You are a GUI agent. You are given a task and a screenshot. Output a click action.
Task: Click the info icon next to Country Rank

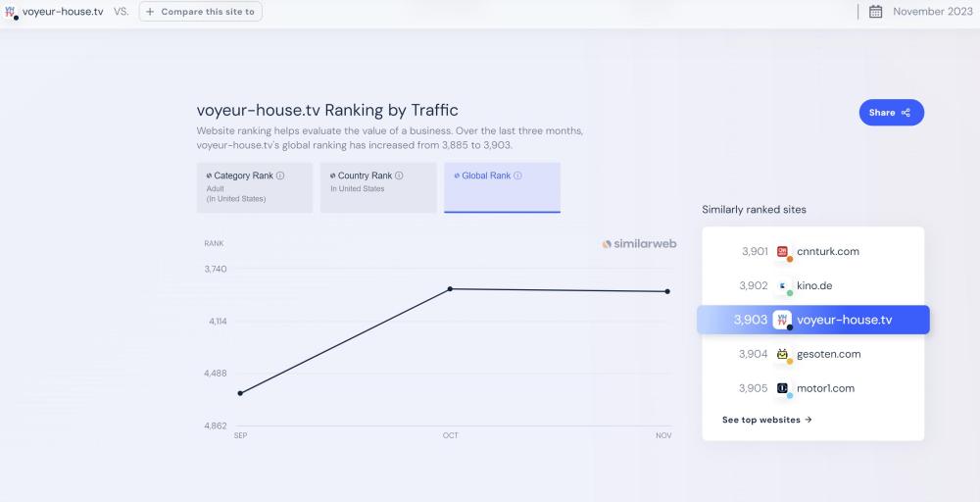[x=399, y=176]
